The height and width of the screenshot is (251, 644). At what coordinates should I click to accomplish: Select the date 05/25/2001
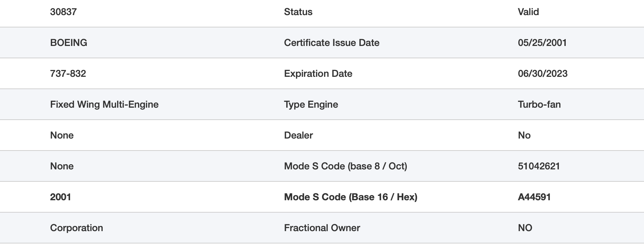click(542, 43)
